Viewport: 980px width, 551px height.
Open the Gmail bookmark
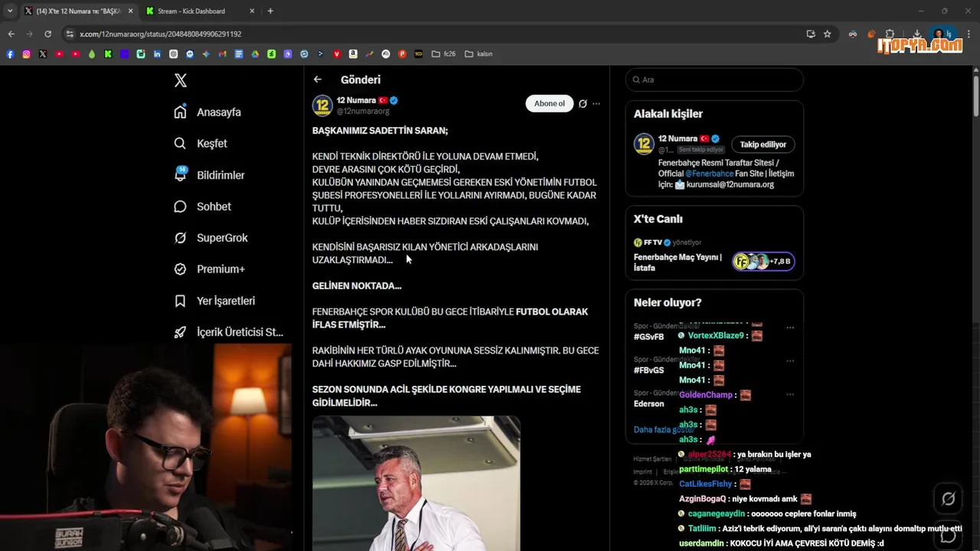[x=222, y=54]
